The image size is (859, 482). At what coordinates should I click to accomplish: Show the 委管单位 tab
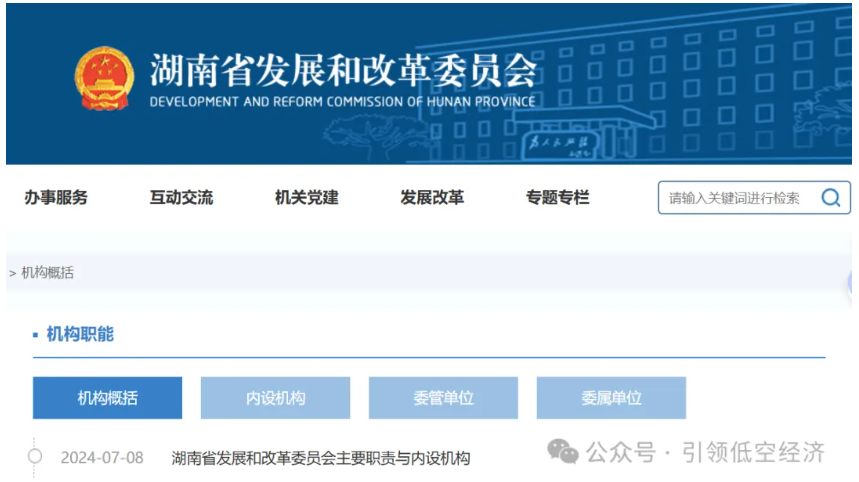pos(443,398)
